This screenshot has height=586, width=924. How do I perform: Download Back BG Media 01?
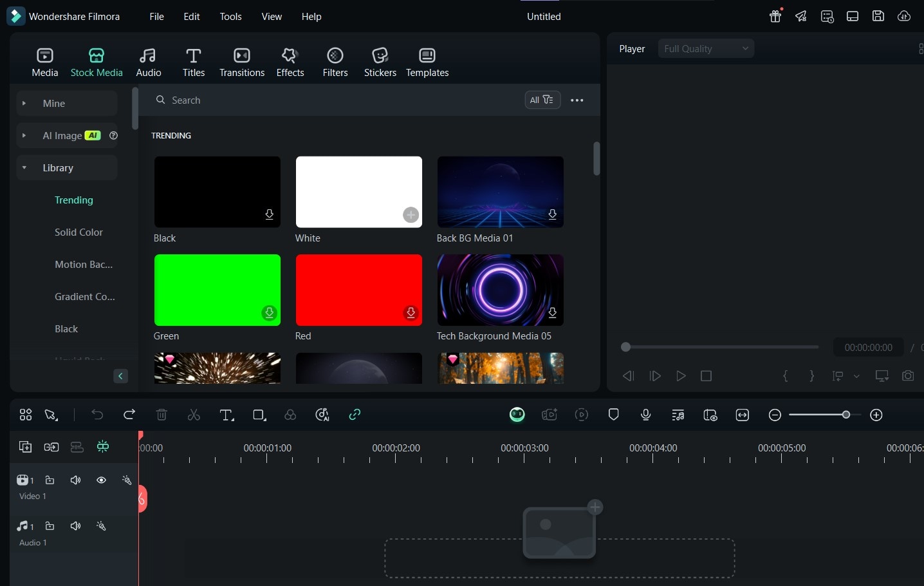553,214
